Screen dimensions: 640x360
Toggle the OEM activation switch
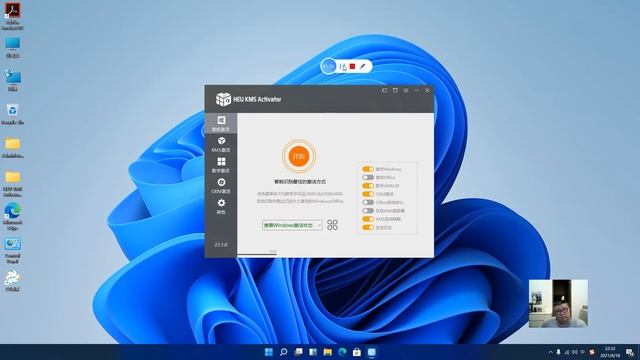368,194
